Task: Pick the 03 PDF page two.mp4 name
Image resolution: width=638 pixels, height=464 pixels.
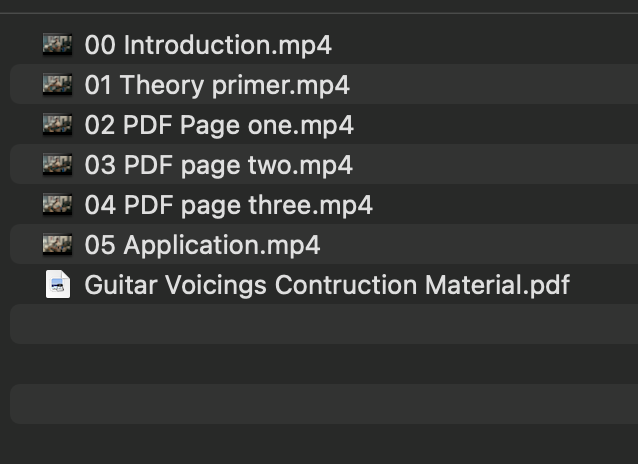Action: (x=218, y=165)
